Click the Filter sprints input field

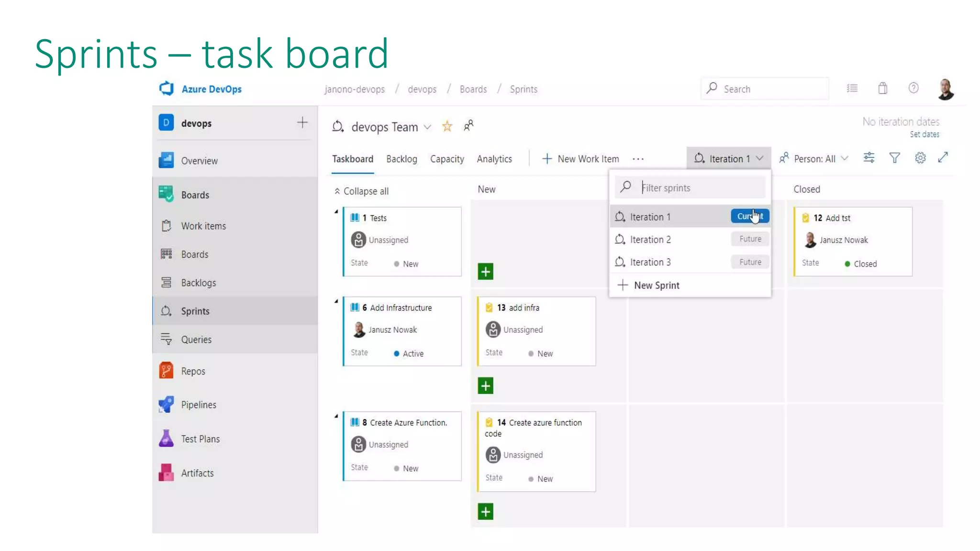point(699,188)
